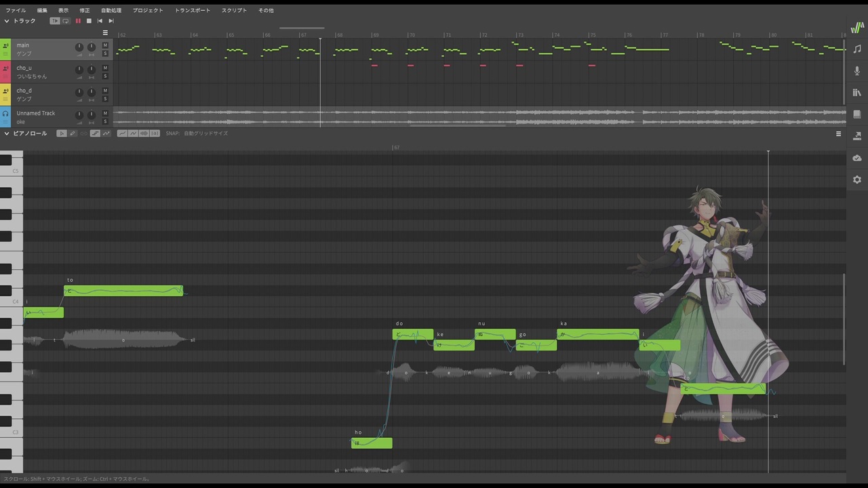Stop playback with the stop button
Screen dimensions: 868x488
point(89,21)
